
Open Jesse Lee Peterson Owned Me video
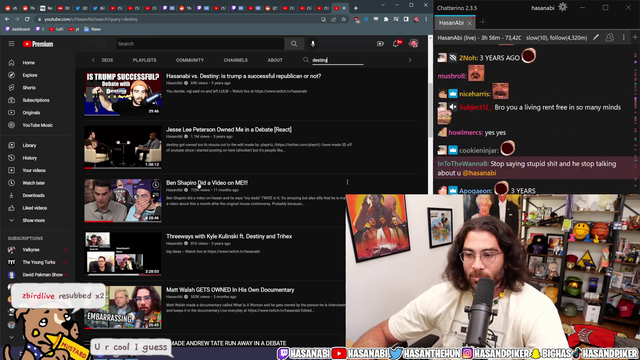(x=229, y=129)
